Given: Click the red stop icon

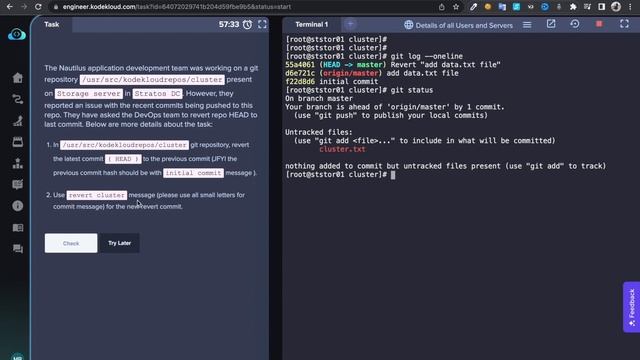Looking at the screenshot, I should tap(599, 24).
